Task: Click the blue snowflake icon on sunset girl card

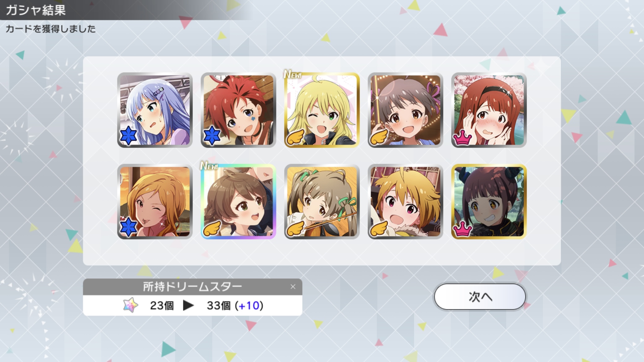Action: click(128, 227)
